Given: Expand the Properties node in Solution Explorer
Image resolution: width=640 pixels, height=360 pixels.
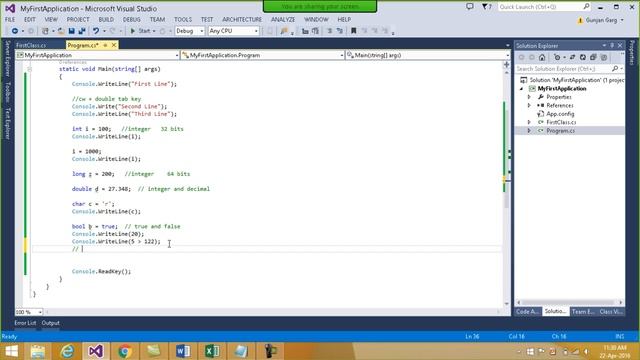Looking at the screenshot, I should click(529, 97).
